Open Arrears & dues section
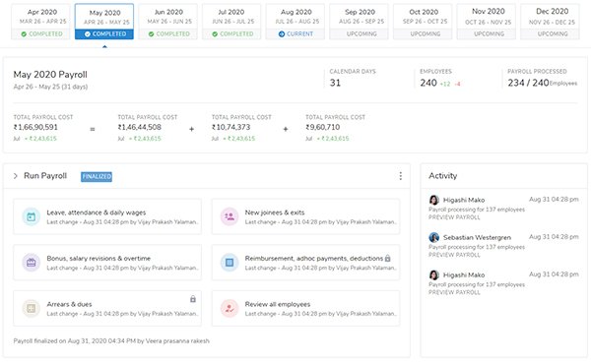Viewport: 591px width, 364px height. (x=107, y=308)
